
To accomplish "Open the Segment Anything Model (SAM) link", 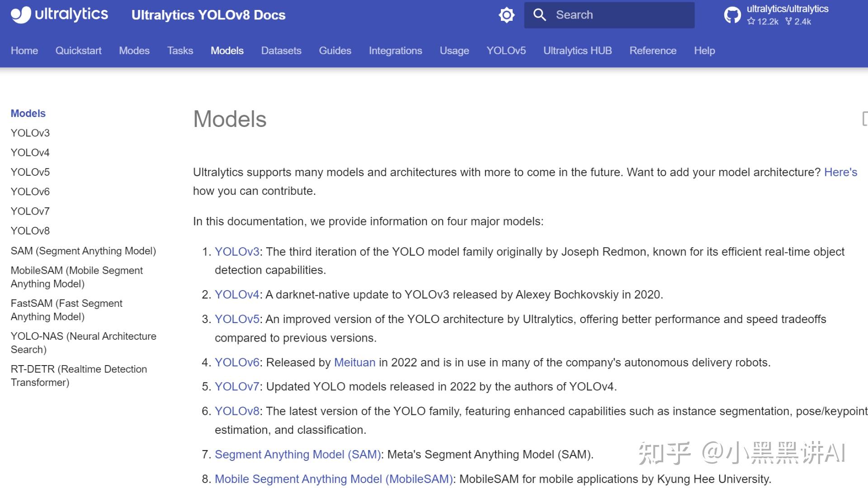I will [297, 454].
